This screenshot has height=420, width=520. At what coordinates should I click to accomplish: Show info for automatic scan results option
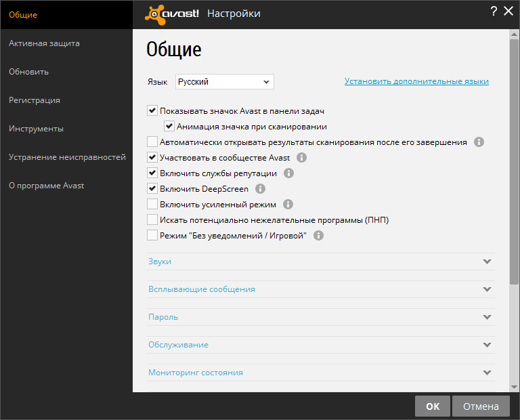pos(479,142)
